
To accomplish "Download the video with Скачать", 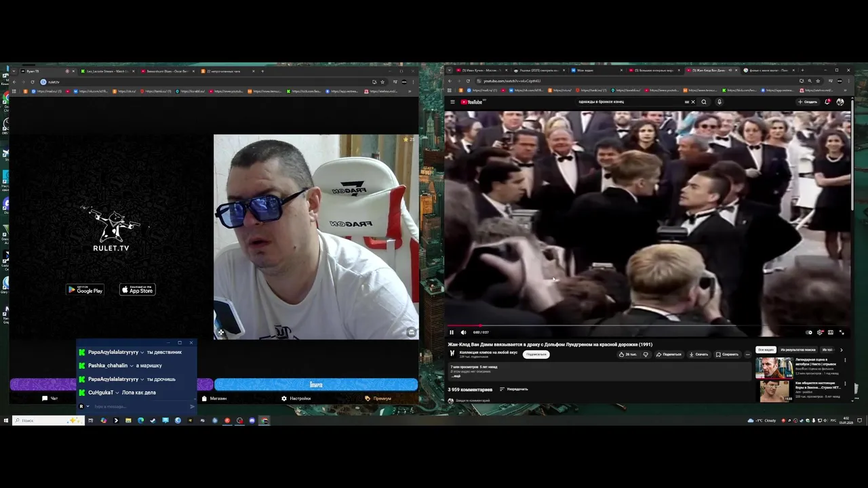I will pos(698,354).
